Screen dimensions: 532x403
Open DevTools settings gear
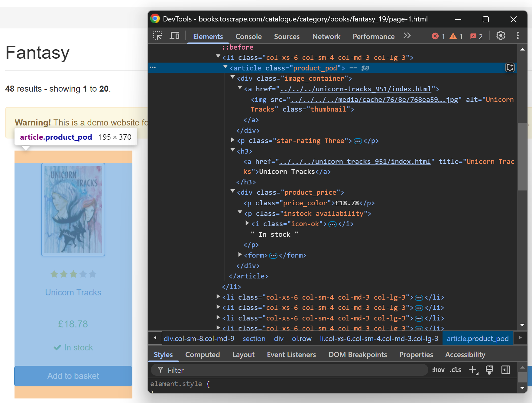tap(501, 36)
